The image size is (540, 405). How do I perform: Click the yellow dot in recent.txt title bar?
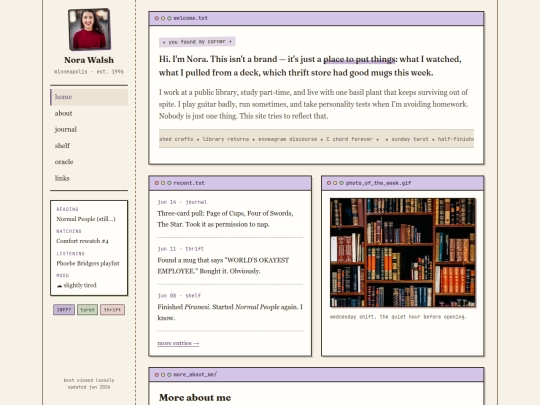(x=163, y=183)
